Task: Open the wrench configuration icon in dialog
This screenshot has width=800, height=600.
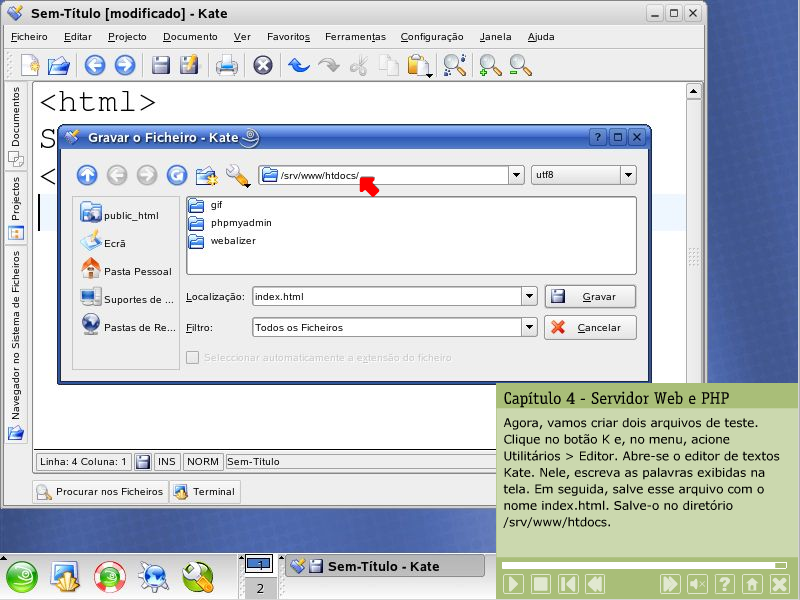Action: [237, 176]
